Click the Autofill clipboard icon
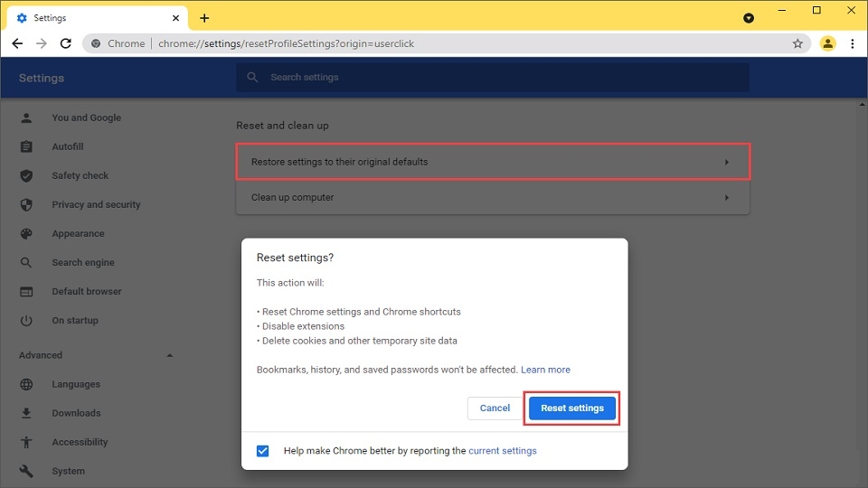Viewport: 868px width, 488px height. point(26,146)
